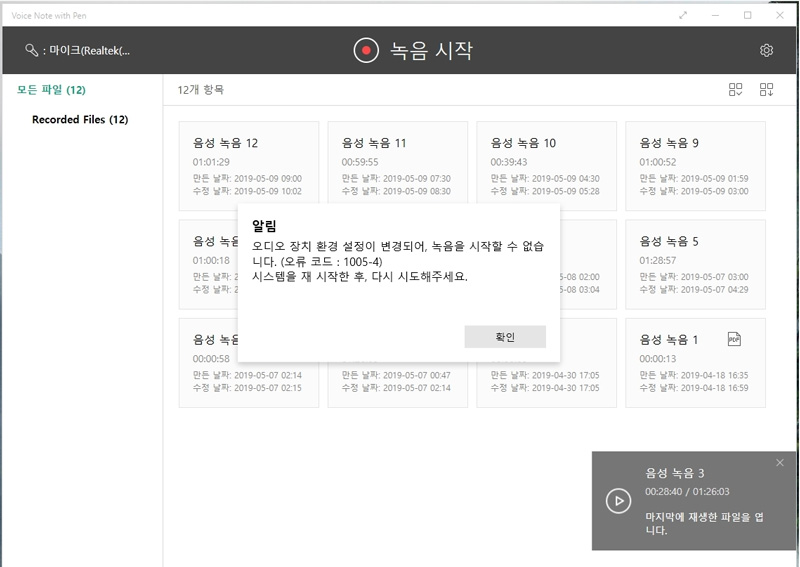Click the 12개 항목 count text
Image resolution: width=800 pixels, height=567 pixels.
click(x=201, y=90)
